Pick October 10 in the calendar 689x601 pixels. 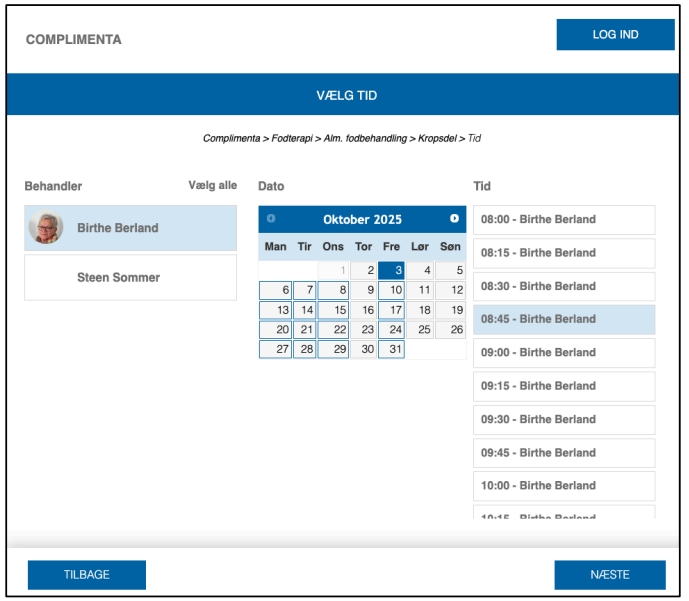(x=391, y=290)
